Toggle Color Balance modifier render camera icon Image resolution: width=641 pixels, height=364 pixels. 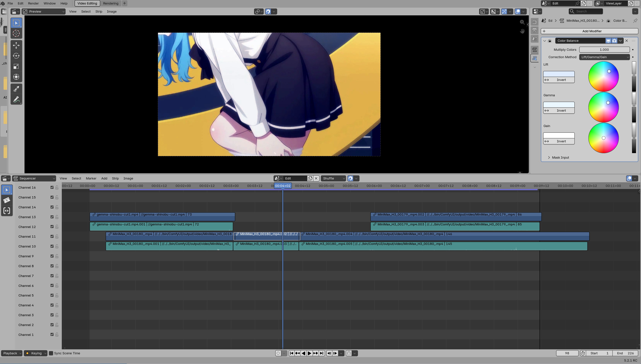tap(614, 41)
